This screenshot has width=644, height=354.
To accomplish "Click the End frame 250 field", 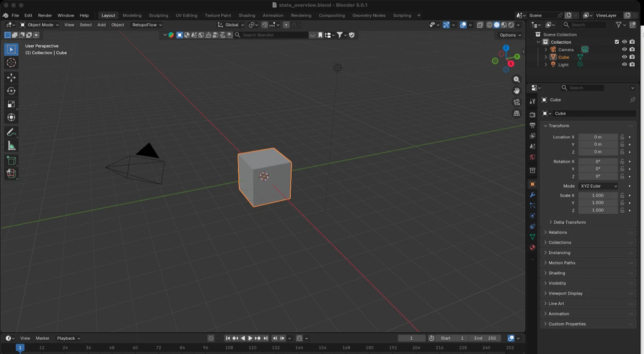I will coord(486,338).
